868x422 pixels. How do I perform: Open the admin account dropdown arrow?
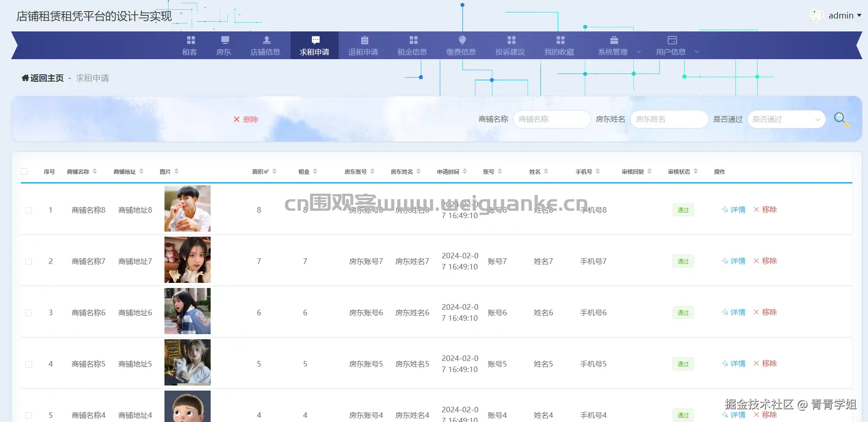coord(859,16)
